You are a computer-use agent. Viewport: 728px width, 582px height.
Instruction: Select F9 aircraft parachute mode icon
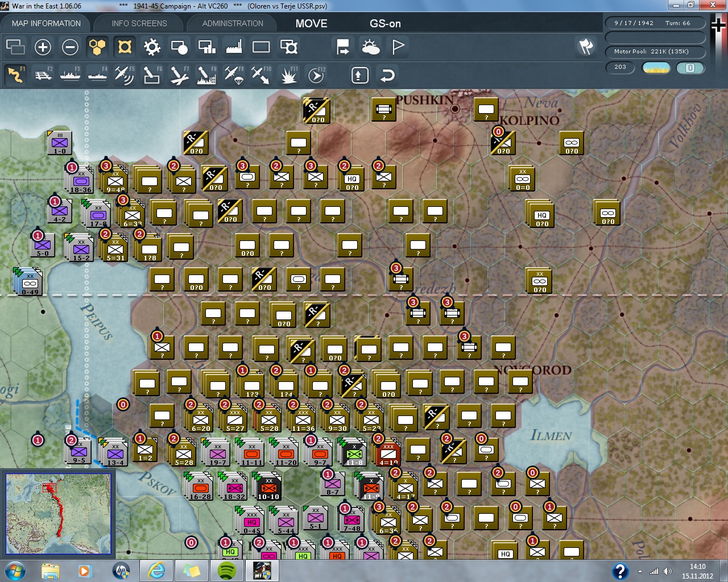tap(234, 75)
